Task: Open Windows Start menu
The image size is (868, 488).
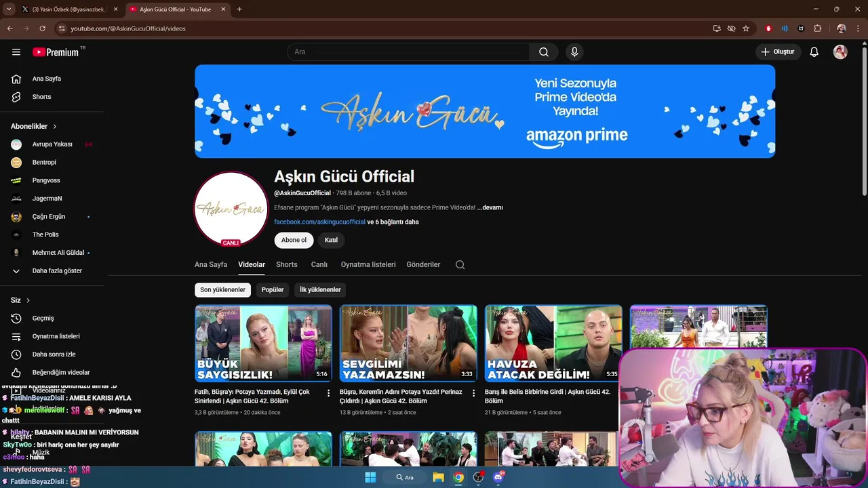Action: pos(370,477)
